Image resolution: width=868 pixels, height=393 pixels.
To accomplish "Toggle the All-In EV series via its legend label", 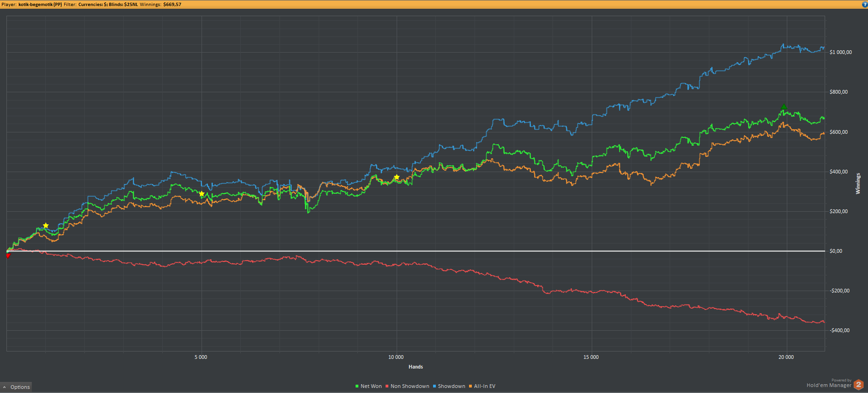I will point(485,386).
